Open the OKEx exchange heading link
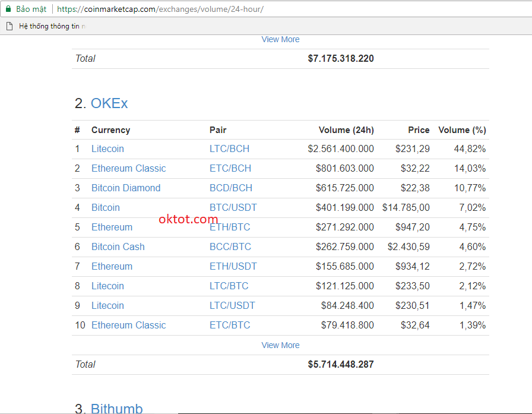The width and height of the screenshot is (532, 414). click(109, 103)
